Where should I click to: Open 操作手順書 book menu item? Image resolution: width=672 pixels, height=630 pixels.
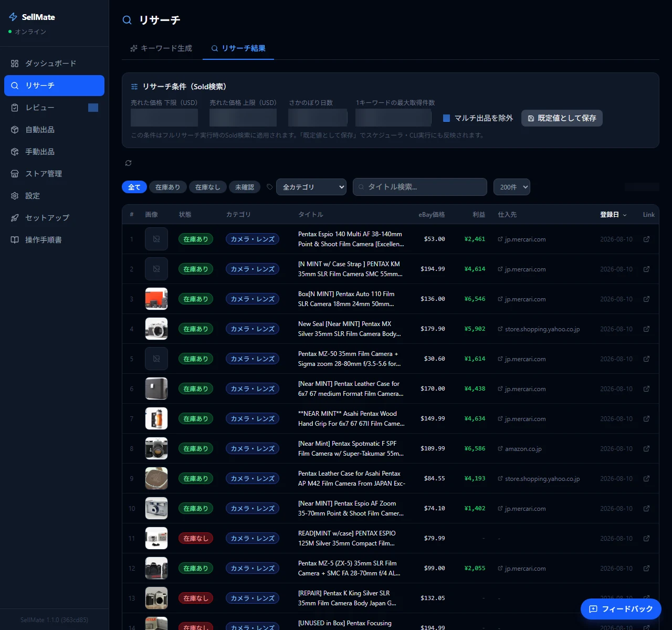(54, 240)
